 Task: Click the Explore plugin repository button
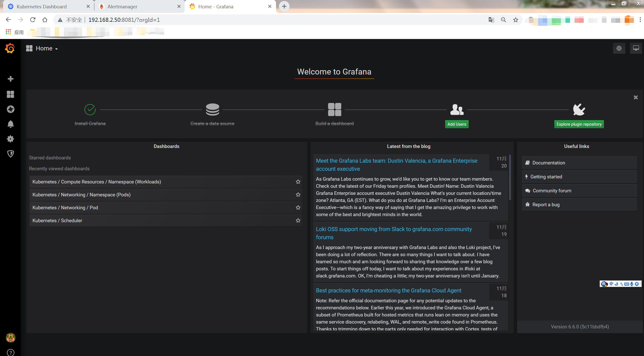[579, 124]
